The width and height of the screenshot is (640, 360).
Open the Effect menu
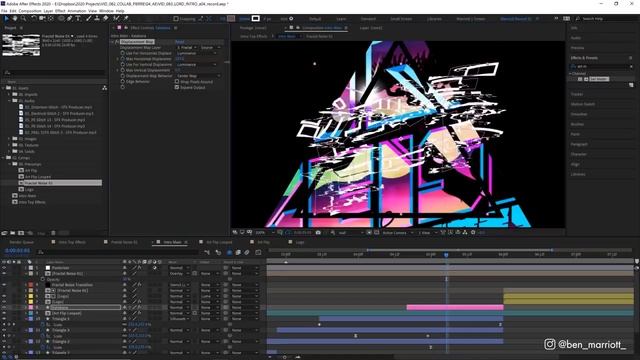[60, 11]
